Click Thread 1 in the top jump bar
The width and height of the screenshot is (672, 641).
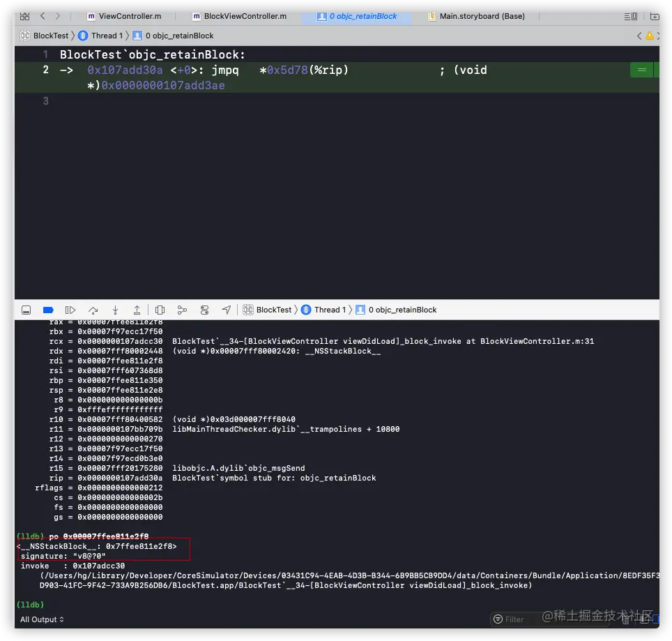pos(101,36)
